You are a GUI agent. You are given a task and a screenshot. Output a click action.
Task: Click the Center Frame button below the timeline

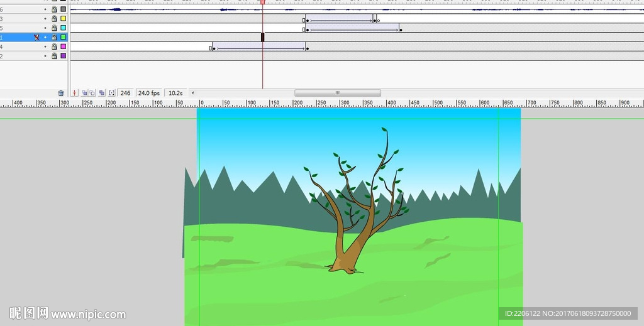pos(74,93)
